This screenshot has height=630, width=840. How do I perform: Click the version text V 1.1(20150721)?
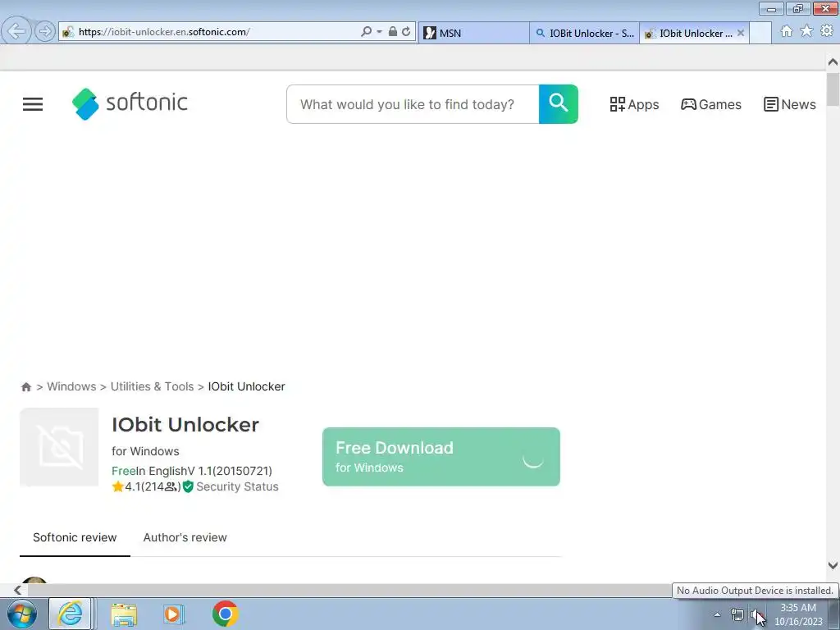[x=230, y=471]
